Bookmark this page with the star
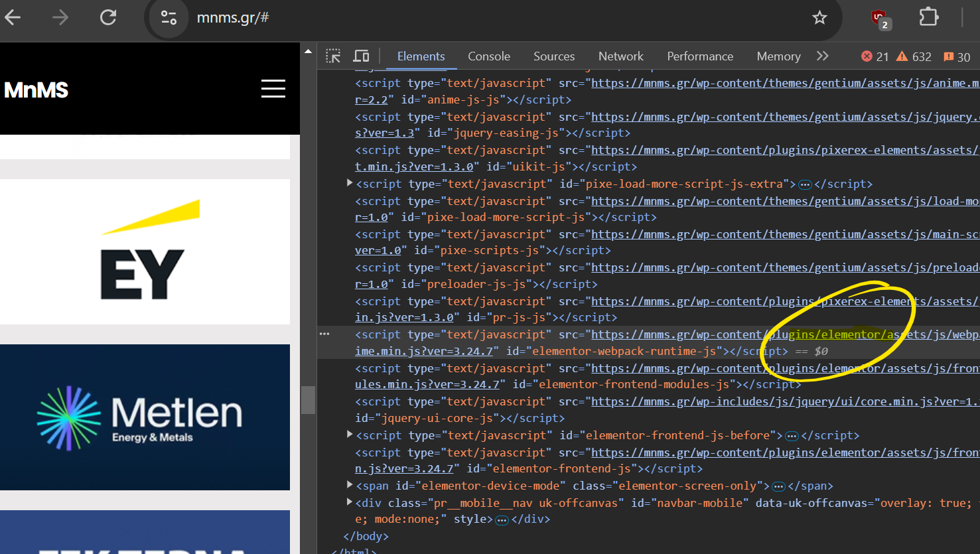The height and width of the screenshot is (554, 980). tap(819, 18)
